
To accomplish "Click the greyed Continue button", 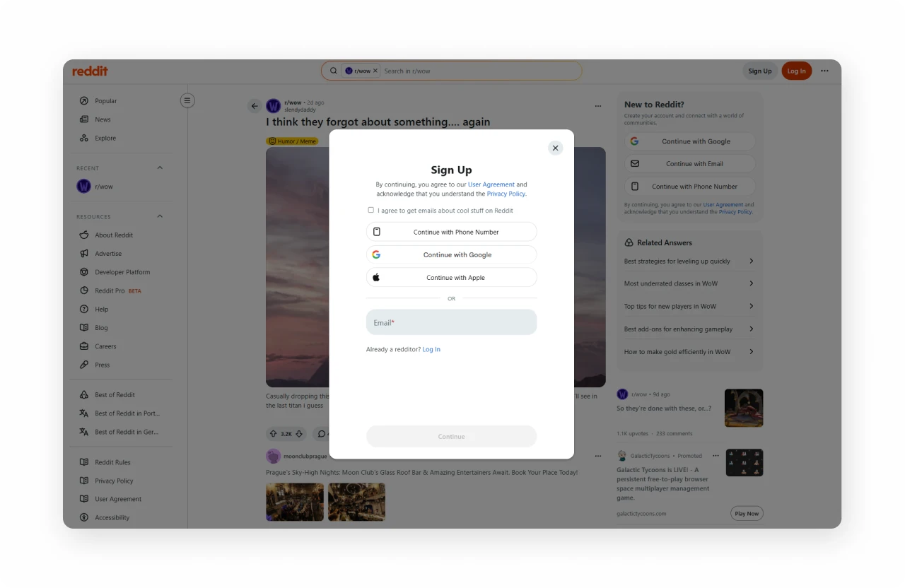I will tap(451, 436).
